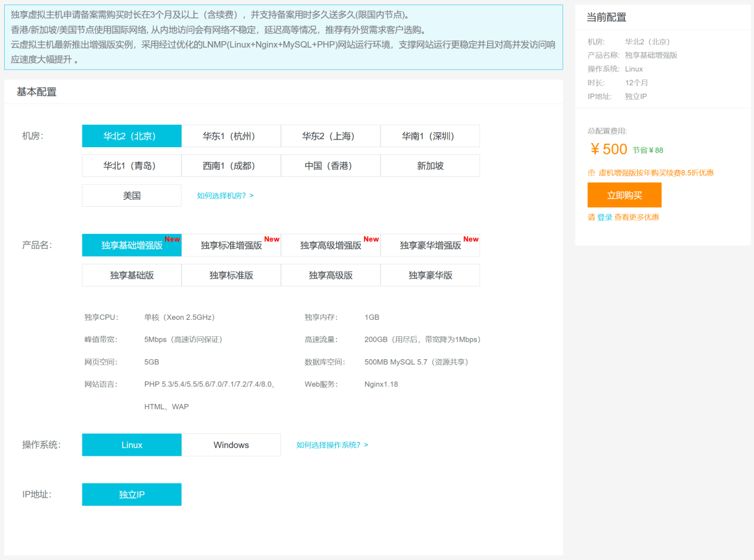Switch product to 独享豪华增强版

click(429, 244)
